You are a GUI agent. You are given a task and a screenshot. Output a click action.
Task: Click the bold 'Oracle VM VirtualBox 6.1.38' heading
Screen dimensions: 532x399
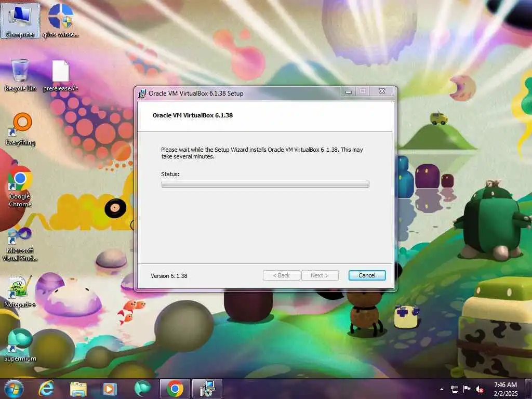[193, 115]
